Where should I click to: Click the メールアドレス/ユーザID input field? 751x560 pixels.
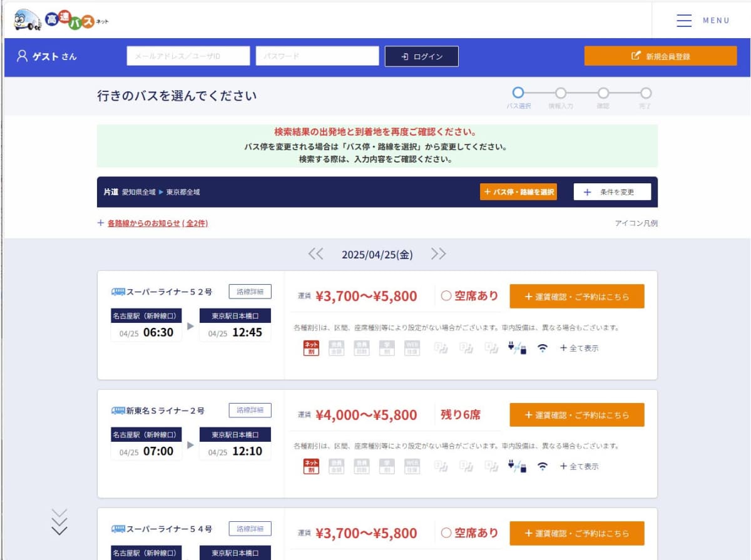188,55
